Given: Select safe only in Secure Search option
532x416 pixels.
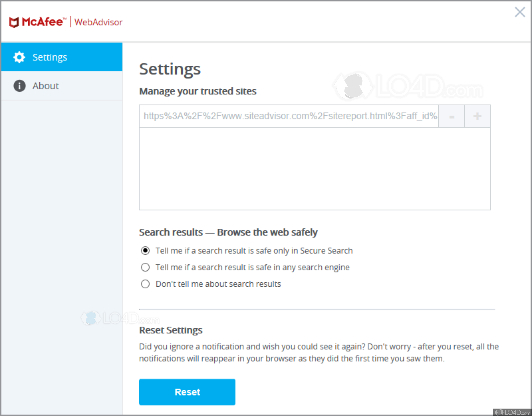Looking at the screenshot, I should click(x=145, y=250).
